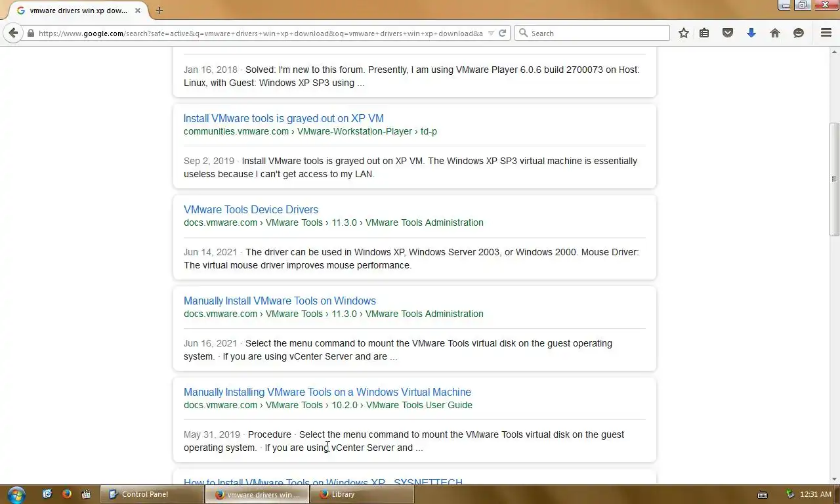Click docs.vmware.com 11.3.0 breadcrumb under Device Drivers

(333, 222)
